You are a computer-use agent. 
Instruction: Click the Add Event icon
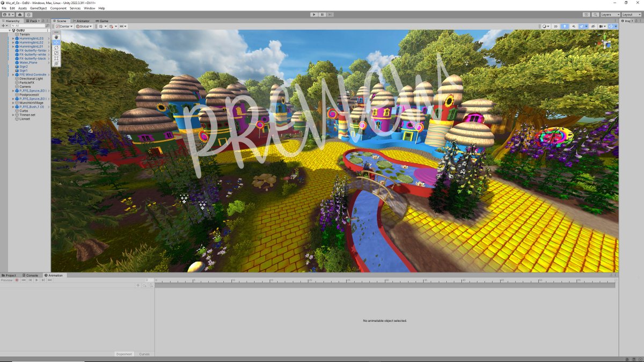(151, 285)
